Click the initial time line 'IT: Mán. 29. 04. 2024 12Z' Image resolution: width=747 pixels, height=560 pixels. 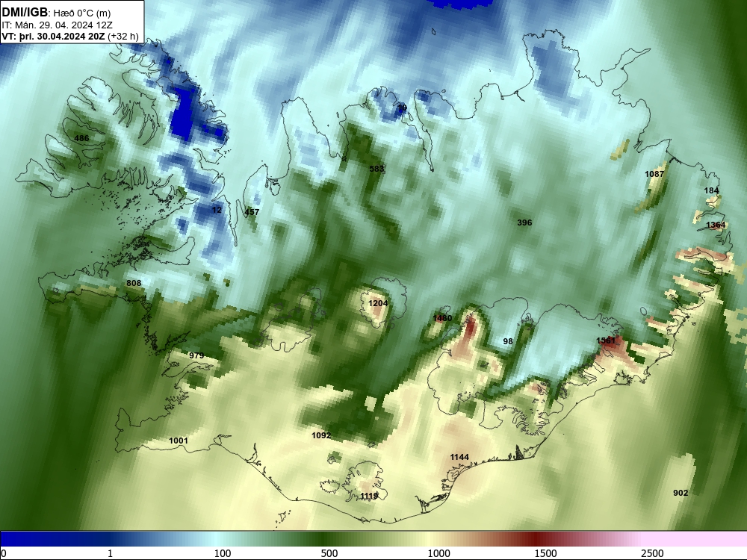tap(58, 25)
